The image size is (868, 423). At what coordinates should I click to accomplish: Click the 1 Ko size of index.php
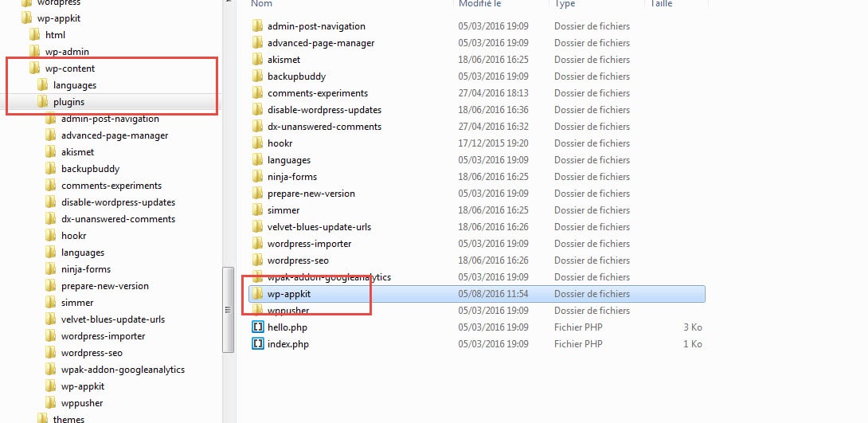(x=693, y=344)
